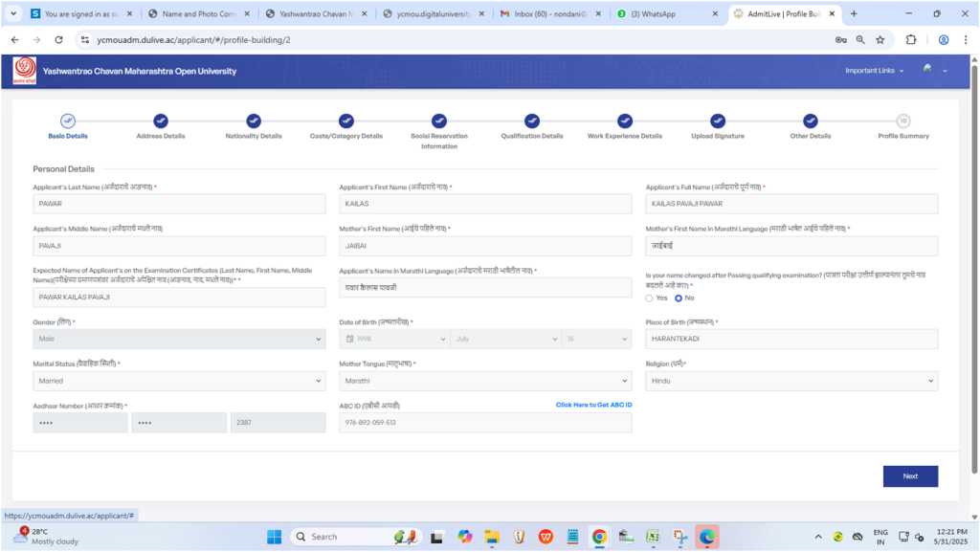980x552 pixels.
Task: Switch to the Gmail Inbox tab
Action: coord(550,14)
